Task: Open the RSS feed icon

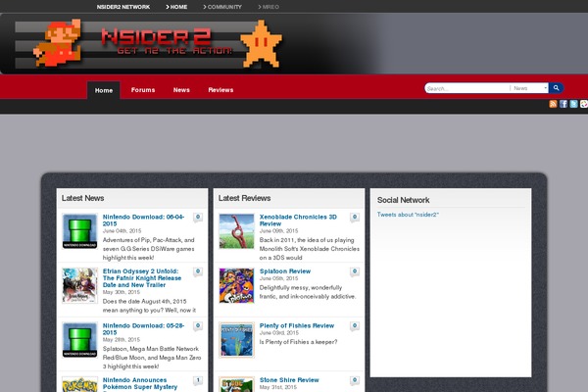Action: click(553, 104)
